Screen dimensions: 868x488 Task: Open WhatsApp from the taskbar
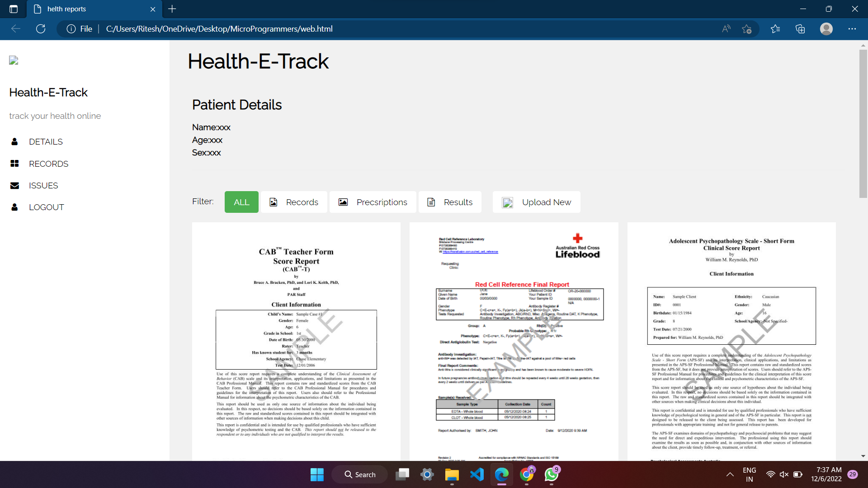pos(552,474)
